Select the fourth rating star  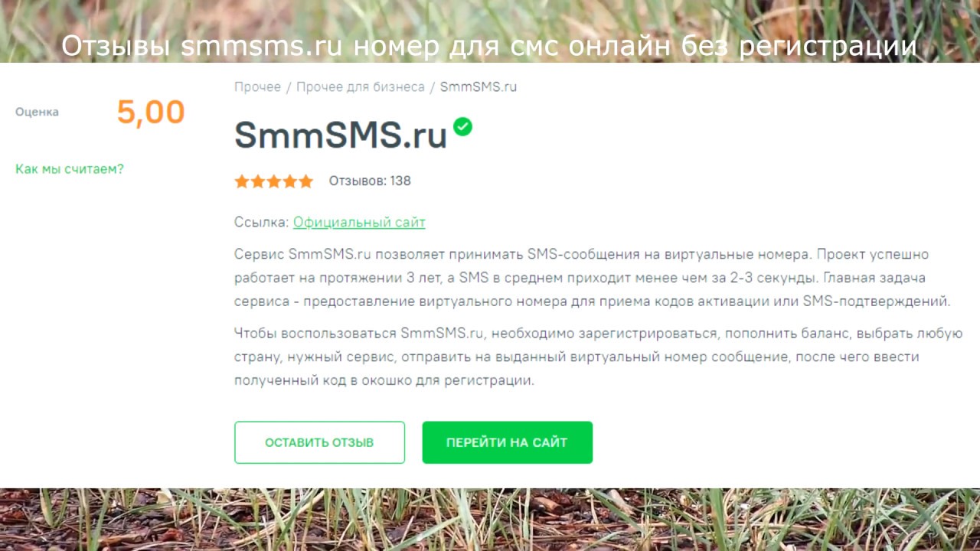(x=290, y=181)
